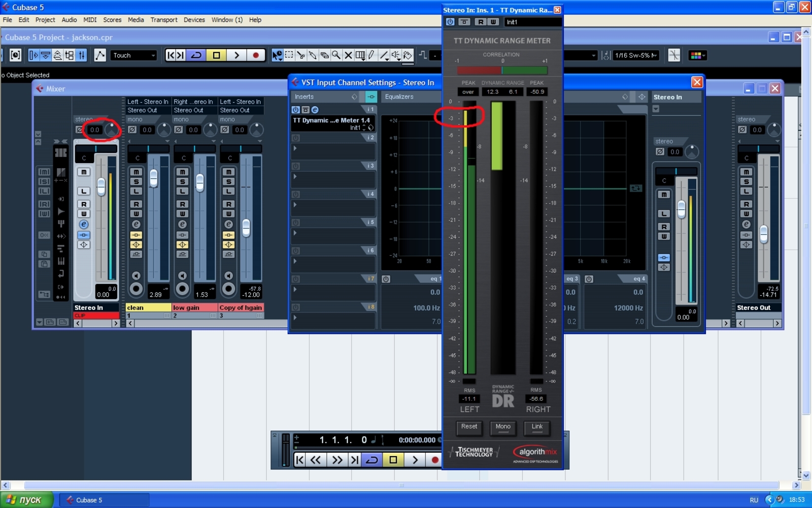The width and height of the screenshot is (812, 508).
Task: Select the Object Selection arrow tool
Action: (277, 55)
